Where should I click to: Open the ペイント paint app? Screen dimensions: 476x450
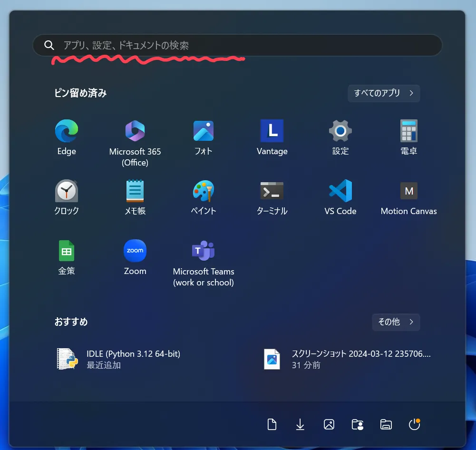pyautogui.click(x=204, y=191)
